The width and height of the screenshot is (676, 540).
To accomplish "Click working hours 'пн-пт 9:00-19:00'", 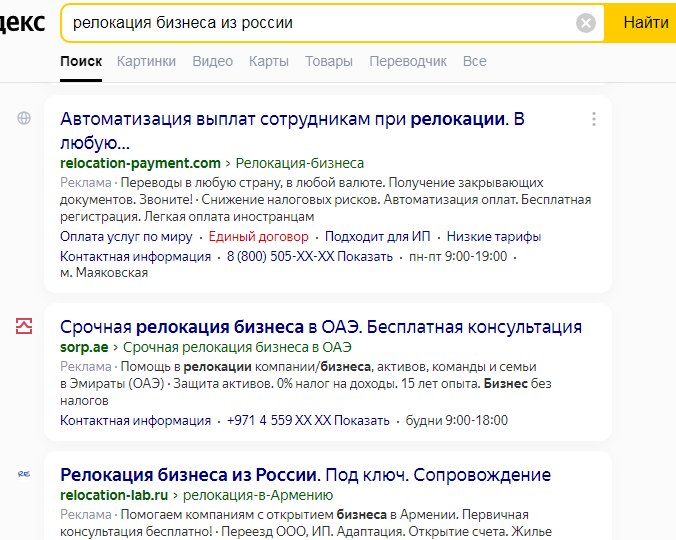I will [458, 256].
